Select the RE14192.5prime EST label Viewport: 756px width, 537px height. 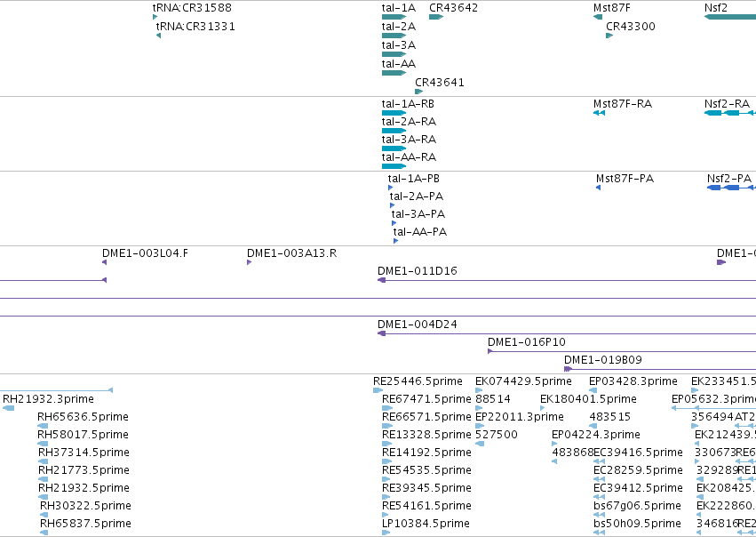[x=426, y=453]
